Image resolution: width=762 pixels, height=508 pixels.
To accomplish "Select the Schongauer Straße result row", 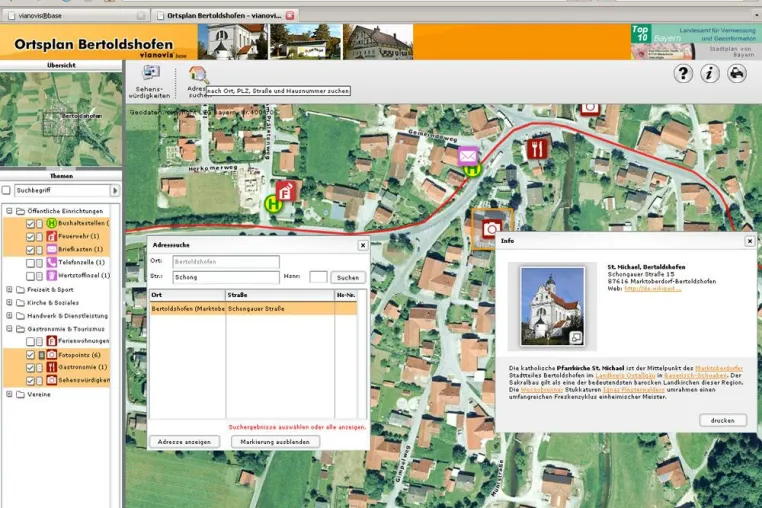I will [x=253, y=309].
